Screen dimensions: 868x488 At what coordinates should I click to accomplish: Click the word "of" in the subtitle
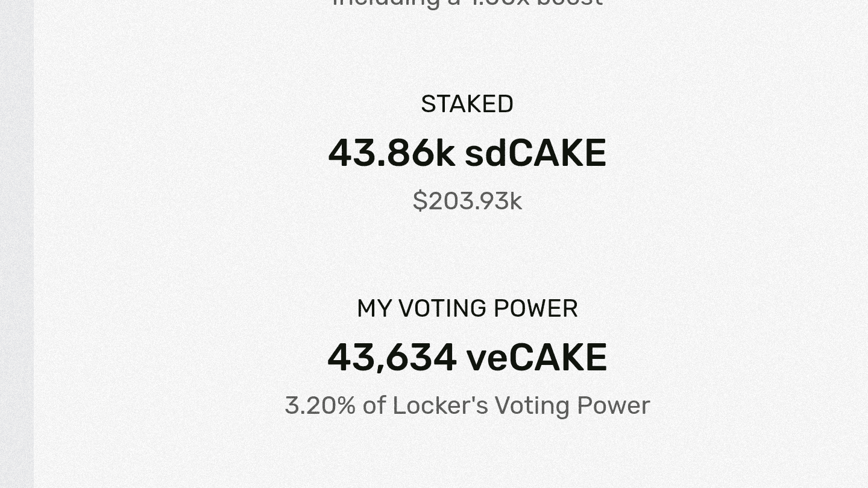pyautogui.click(x=374, y=405)
